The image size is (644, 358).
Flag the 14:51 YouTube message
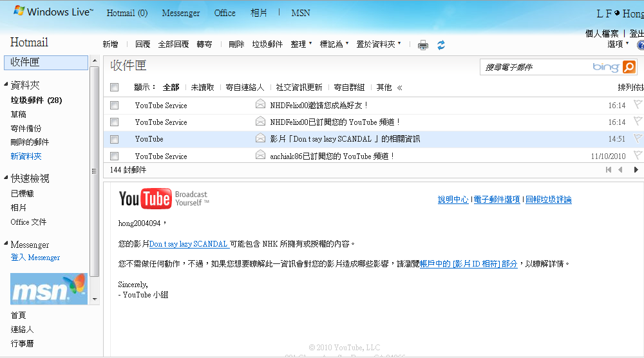coord(638,138)
